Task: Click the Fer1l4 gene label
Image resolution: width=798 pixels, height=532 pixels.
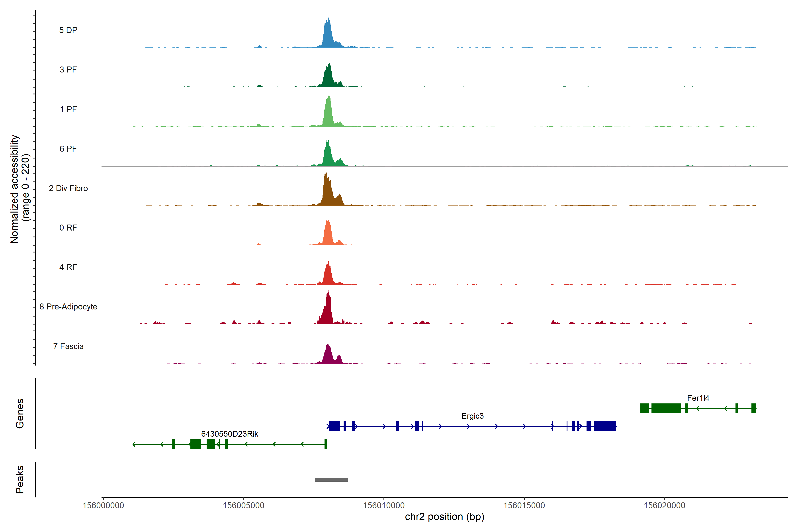Action: (698, 398)
